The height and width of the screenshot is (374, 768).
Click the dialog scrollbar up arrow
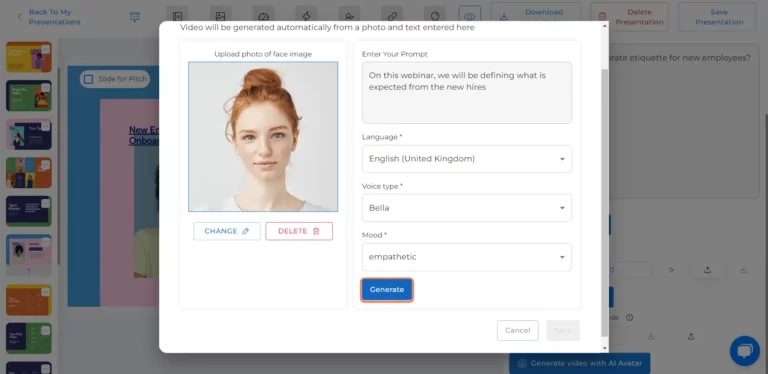(604, 25)
